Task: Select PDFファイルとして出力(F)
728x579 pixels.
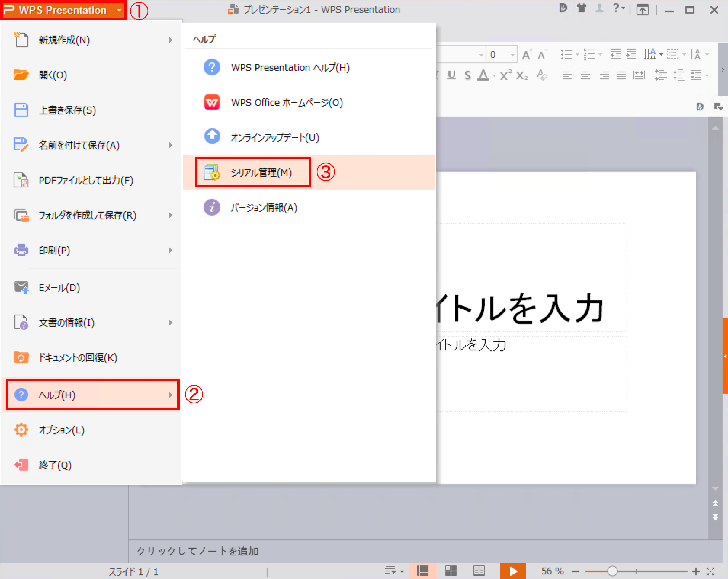Action: 91,180
